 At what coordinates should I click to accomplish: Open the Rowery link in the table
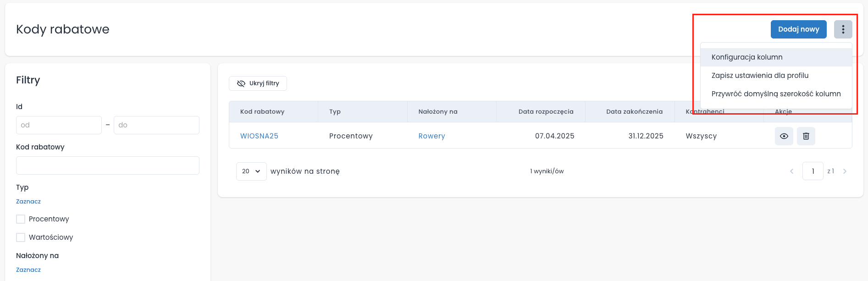[431, 136]
